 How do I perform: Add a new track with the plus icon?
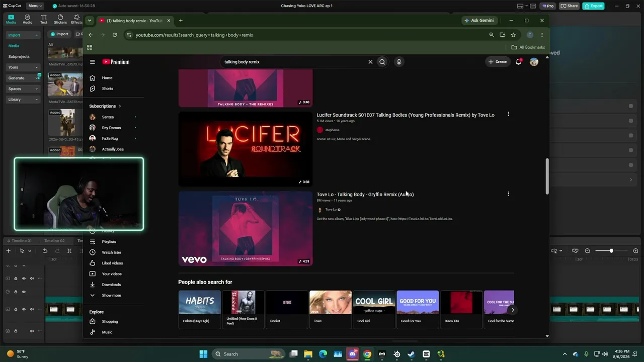pyautogui.click(x=8, y=251)
